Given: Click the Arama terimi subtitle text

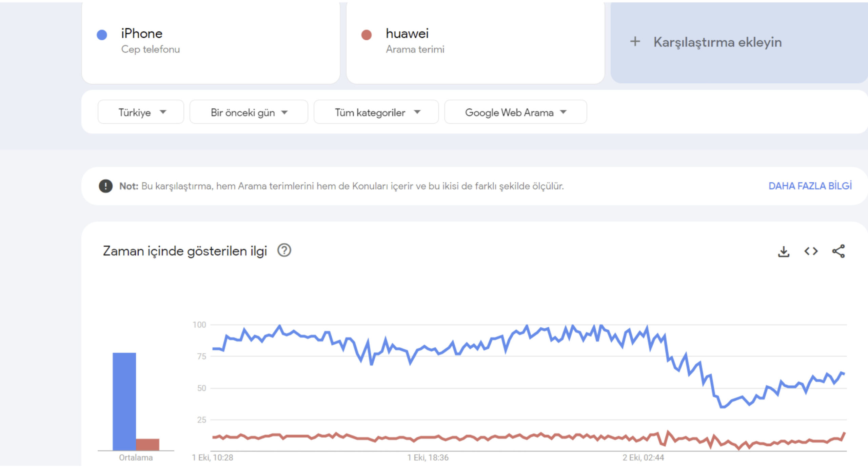Looking at the screenshot, I should pos(415,49).
